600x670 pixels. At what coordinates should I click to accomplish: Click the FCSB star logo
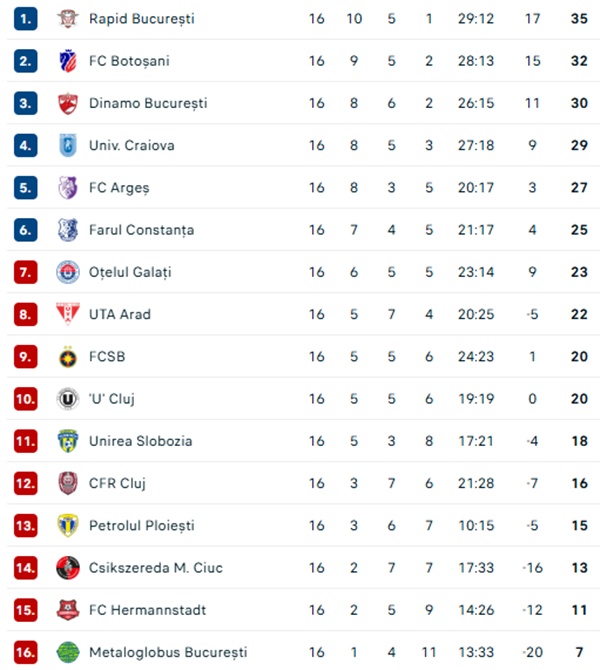pos(68,356)
